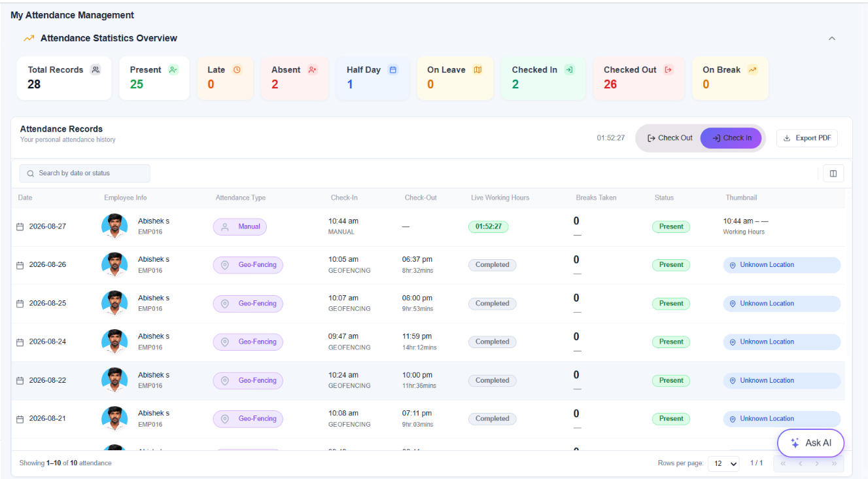The width and height of the screenshot is (868, 479).
Task: Click the On Leave map icon
Action: pyautogui.click(x=477, y=69)
